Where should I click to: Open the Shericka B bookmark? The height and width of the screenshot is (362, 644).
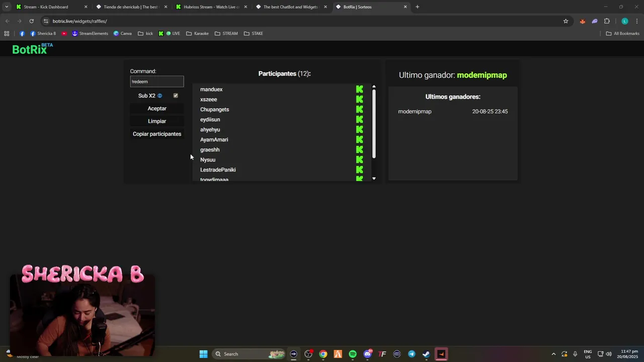tap(43, 34)
